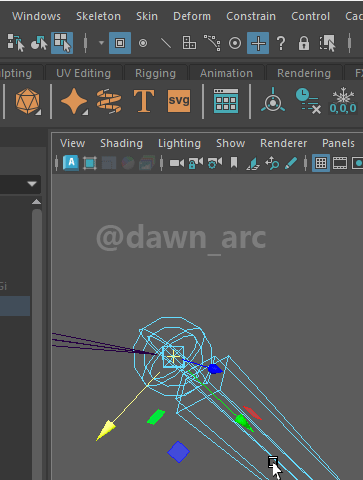Toggle select surface objects mask
Image resolution: width=363 pixels, height=480 pixels.
coord(189,43)
